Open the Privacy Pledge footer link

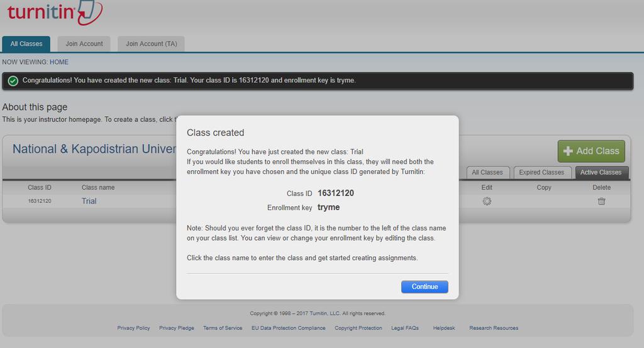[x=177, y=328]
